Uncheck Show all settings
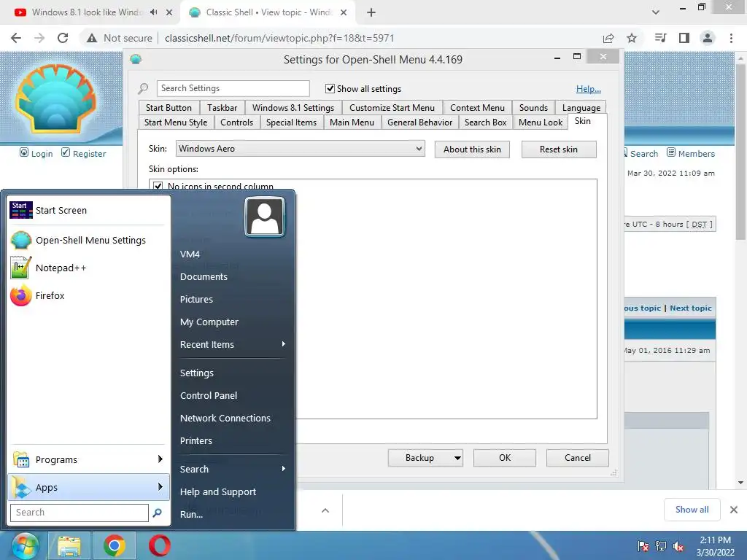 click(x=330, y=88)
